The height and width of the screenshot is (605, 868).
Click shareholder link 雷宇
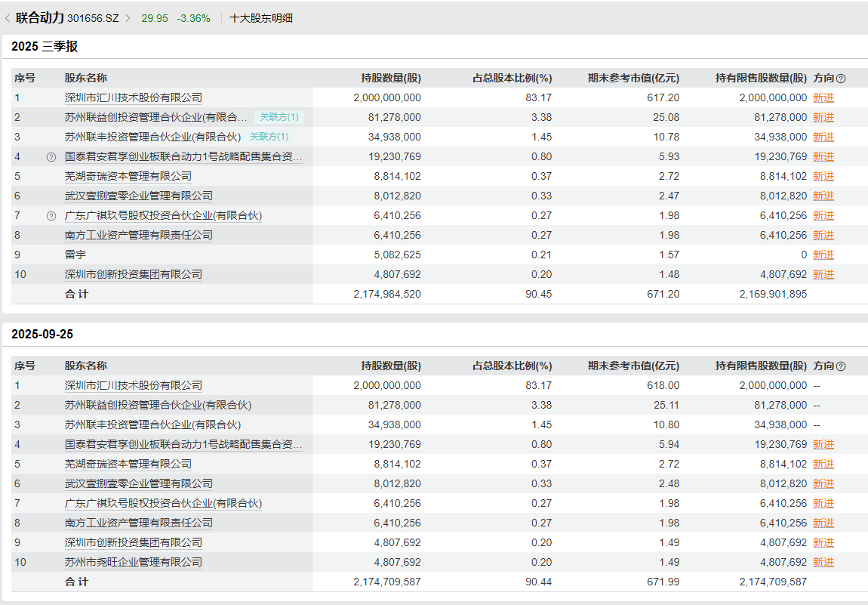[x=75, y=255]
